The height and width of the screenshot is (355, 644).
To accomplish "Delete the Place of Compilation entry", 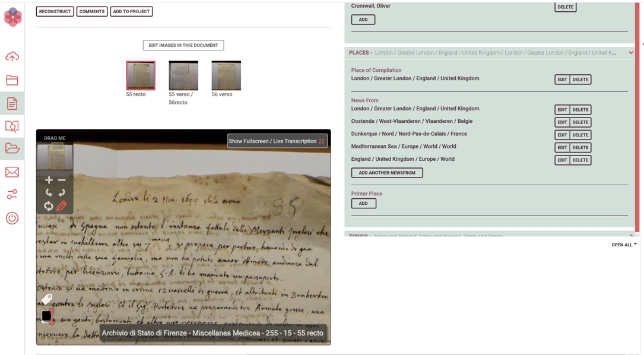I will point(580,80).
